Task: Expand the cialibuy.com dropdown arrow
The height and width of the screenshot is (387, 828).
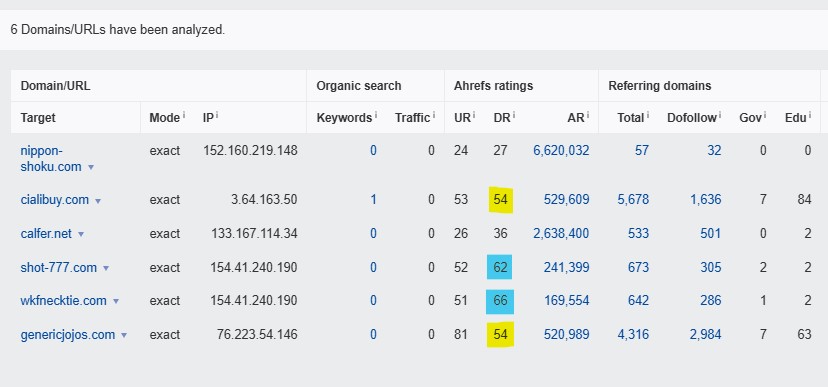Action: click(98, 201)
